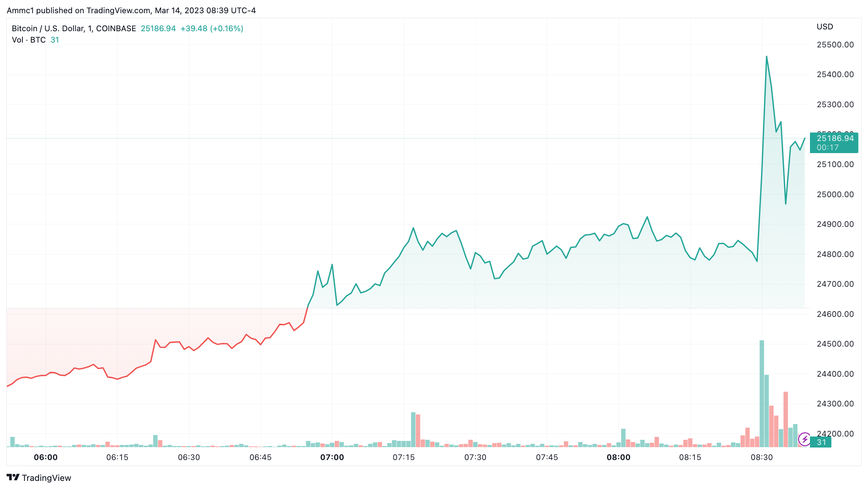
Task: Click the Vol · BTC indicator label
Action: tap(29, 40)
